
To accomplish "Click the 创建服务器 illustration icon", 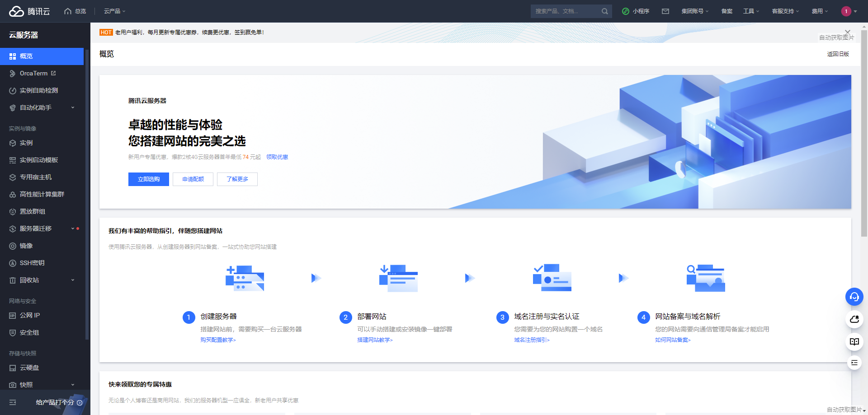I will [x=245, y=278].
